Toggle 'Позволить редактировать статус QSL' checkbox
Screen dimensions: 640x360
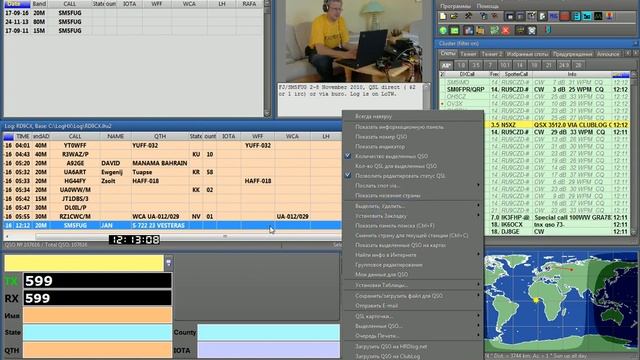(348, 176)
